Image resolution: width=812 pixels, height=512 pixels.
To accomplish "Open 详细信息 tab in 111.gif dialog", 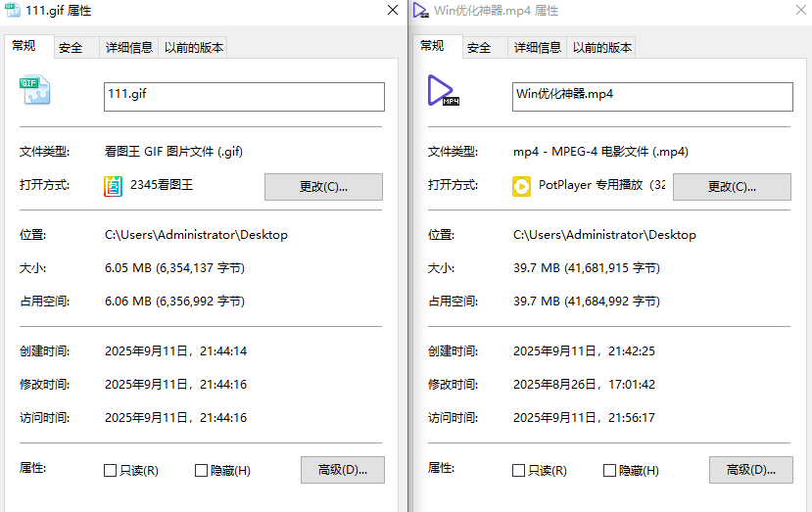I will [128, 48].
